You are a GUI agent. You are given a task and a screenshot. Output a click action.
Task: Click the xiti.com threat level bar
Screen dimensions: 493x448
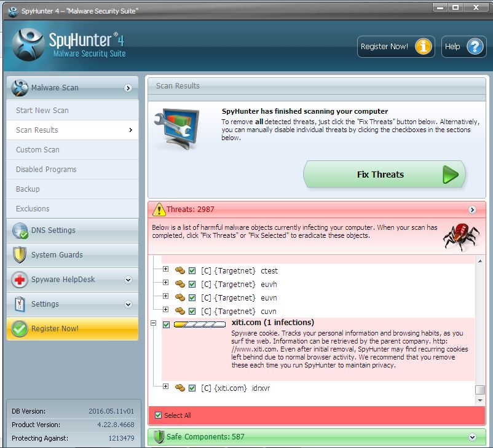click(x=200, y=324)
